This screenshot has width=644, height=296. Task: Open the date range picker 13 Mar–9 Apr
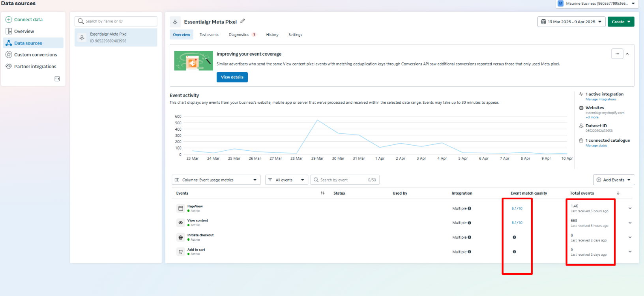click(571, 22)
